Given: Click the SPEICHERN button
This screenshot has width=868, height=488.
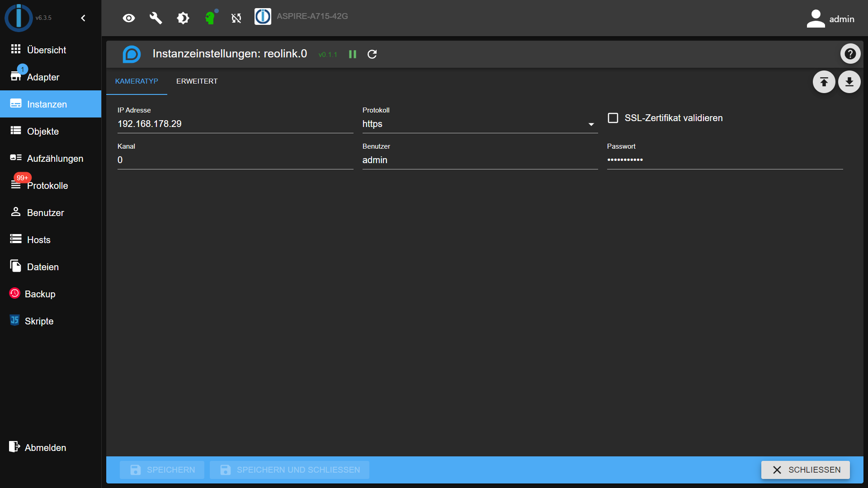Looking at the screenshot, I should click(162, 470).
